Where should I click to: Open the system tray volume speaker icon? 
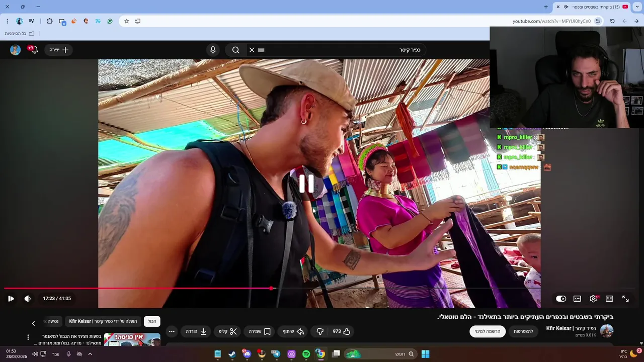tap(35, 354)
